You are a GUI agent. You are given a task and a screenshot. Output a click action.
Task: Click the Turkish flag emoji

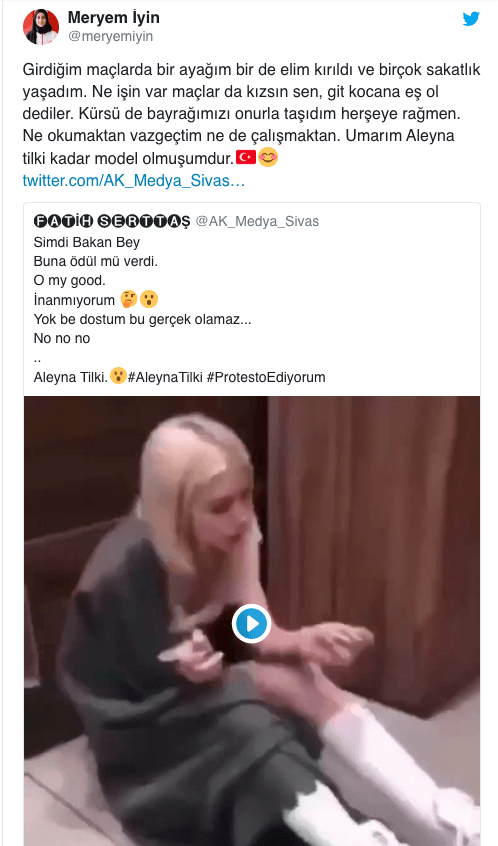click(246, 158)
